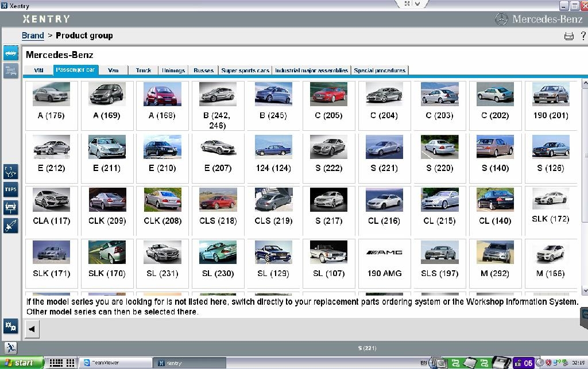The width and height of the screenshot is (588, 369).
Task: Select the SL (107) model series
Action: tap(329, 264)
